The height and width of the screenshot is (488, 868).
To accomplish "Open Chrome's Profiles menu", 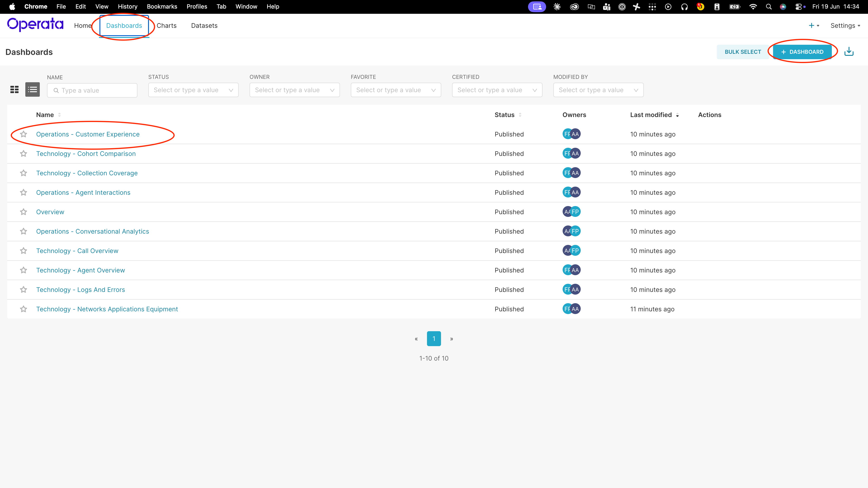I will (197, 6).
